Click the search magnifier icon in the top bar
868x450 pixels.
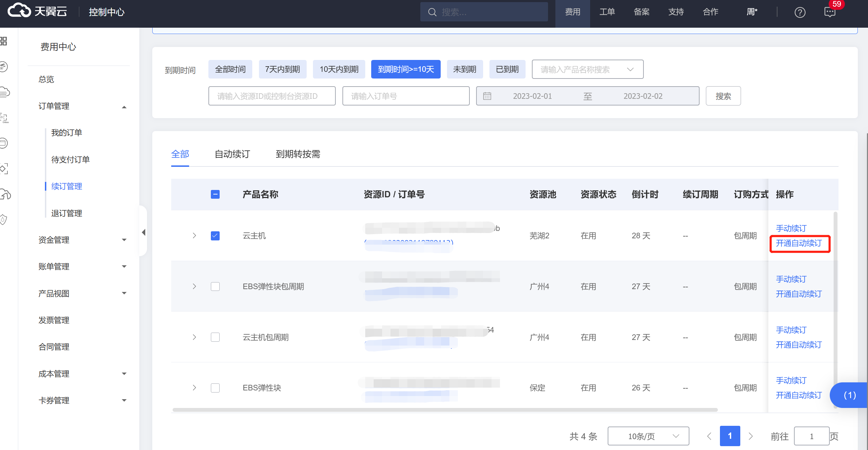click(432, 12)
